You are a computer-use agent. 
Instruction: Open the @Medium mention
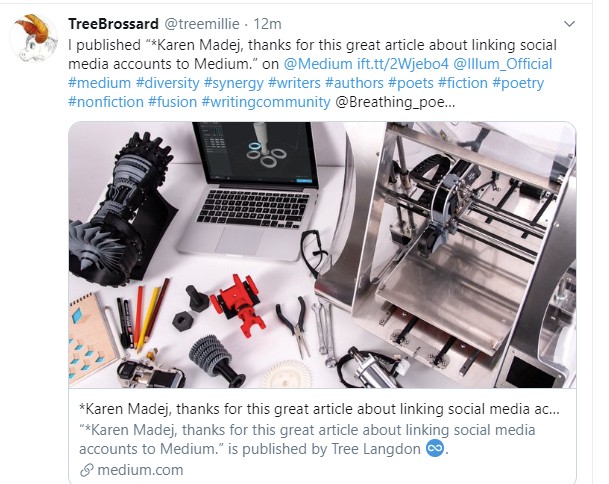[318, 64]
